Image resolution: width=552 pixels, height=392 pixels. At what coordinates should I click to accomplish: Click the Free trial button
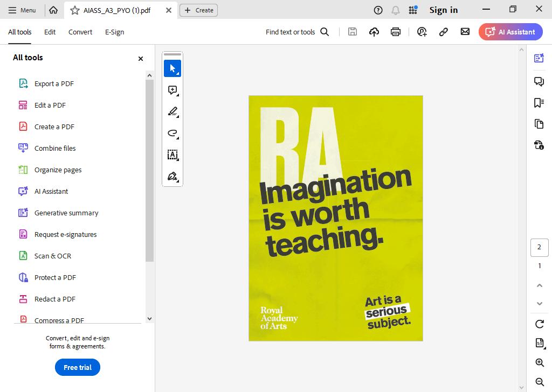(78, 367)
